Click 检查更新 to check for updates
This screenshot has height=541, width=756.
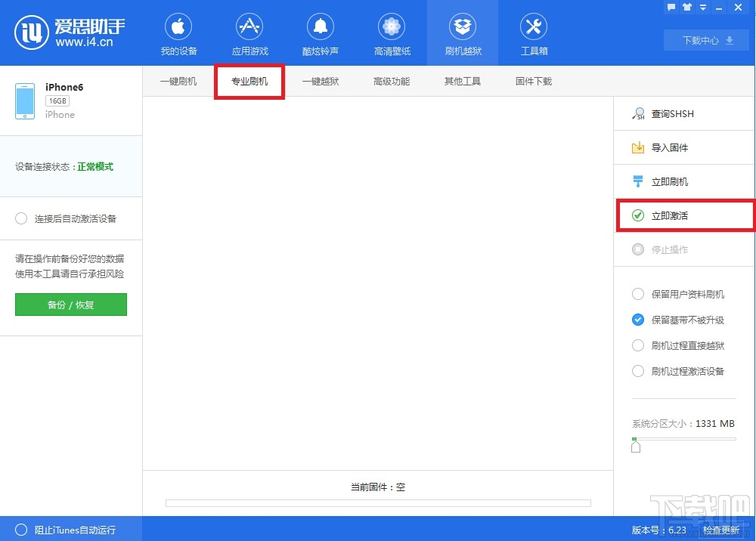[721, 530]
